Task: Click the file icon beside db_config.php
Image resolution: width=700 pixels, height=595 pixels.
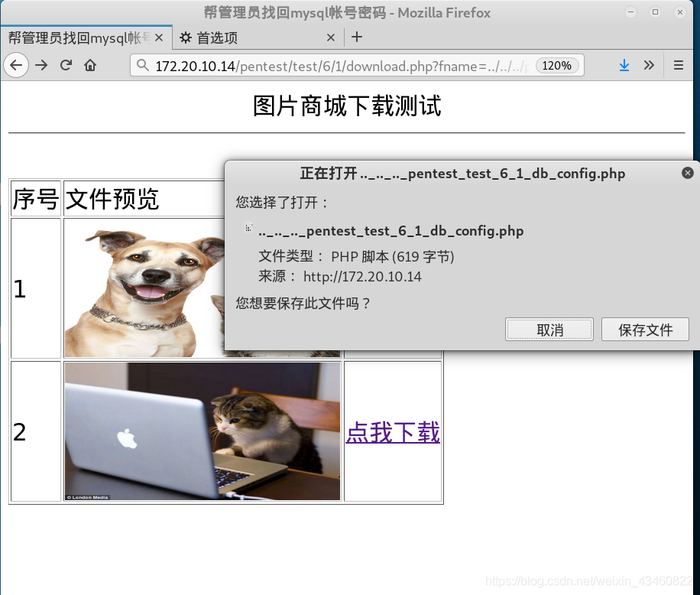Action: tap(248, 227)
